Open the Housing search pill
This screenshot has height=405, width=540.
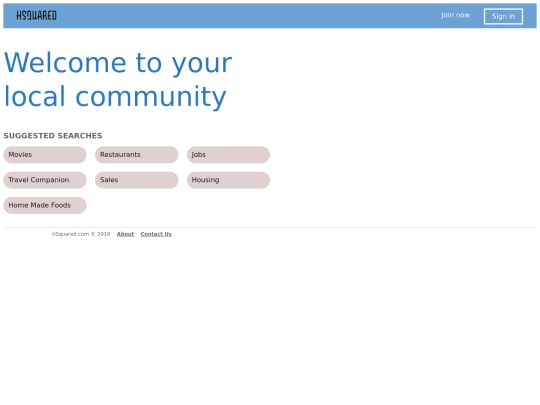[228, 180]
